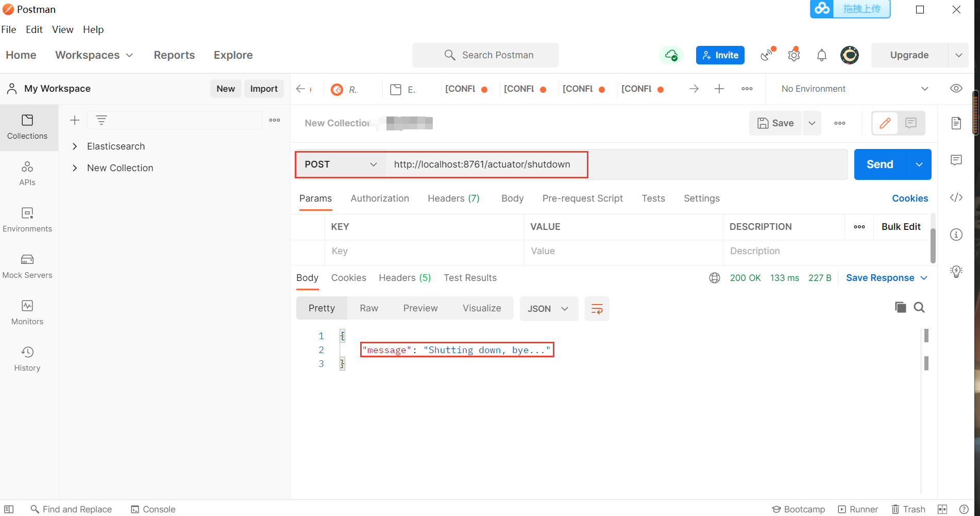The image size is (980, 516).
Task: Open tab bar more options ellipsis
Action: pyautogui.click(x=747, y=89)
